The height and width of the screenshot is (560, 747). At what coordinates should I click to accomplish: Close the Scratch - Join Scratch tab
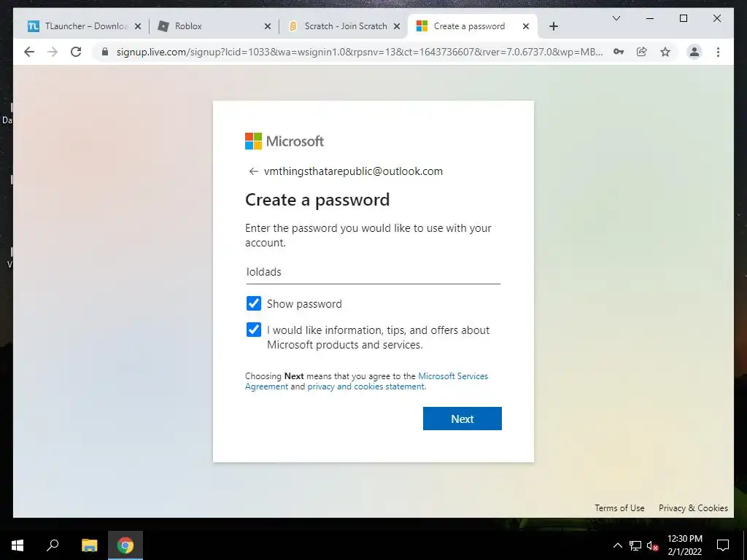[396, 26]
